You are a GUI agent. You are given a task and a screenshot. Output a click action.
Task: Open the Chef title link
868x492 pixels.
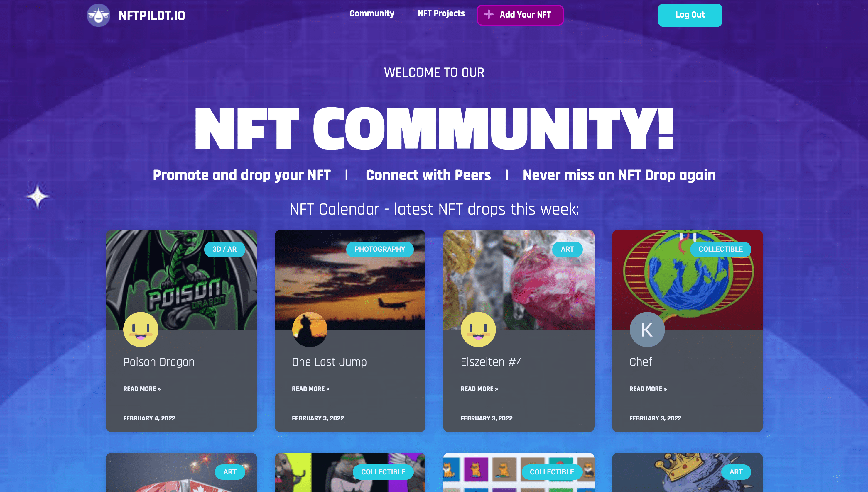(x=640, y=362)
